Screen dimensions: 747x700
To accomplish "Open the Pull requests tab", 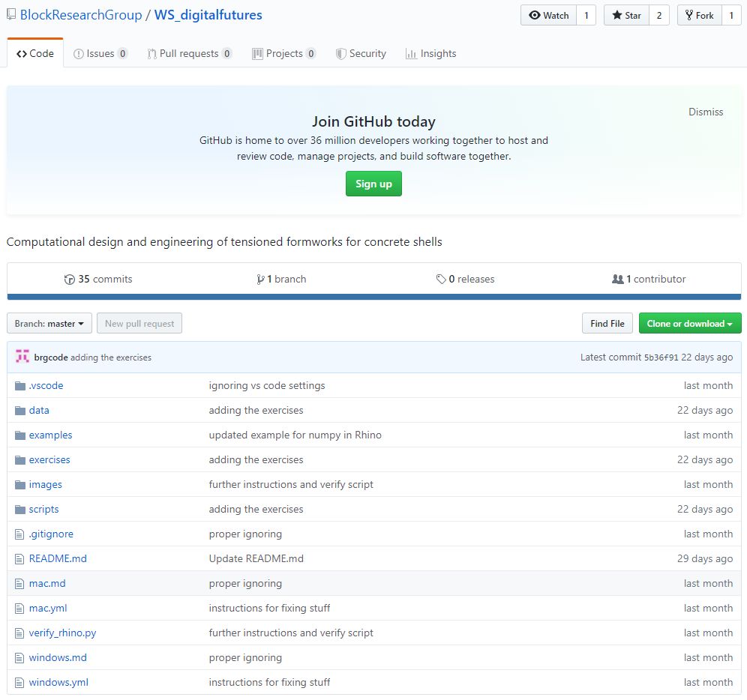I will tap(189, 53).
